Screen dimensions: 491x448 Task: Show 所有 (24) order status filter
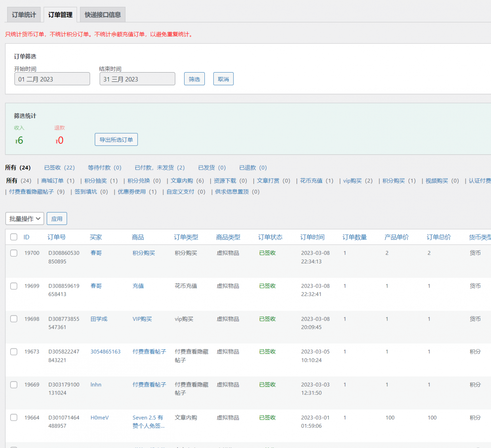[18, 168]
